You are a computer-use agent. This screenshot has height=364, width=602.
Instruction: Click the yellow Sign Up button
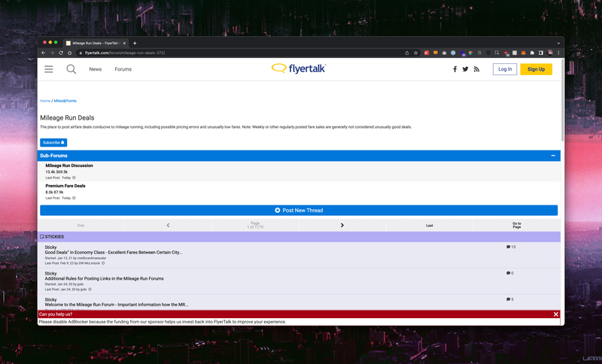coord(536,69)
